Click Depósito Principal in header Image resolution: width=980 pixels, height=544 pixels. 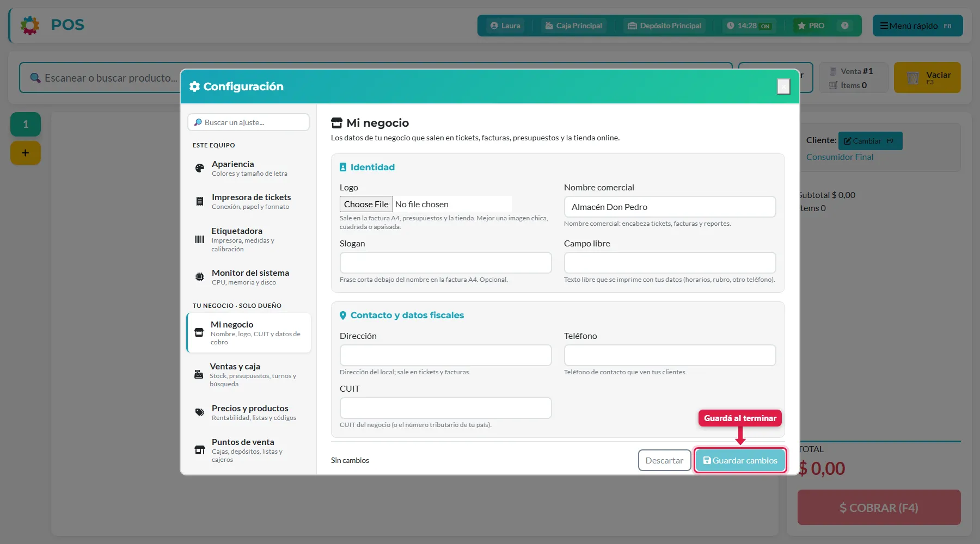664,26
